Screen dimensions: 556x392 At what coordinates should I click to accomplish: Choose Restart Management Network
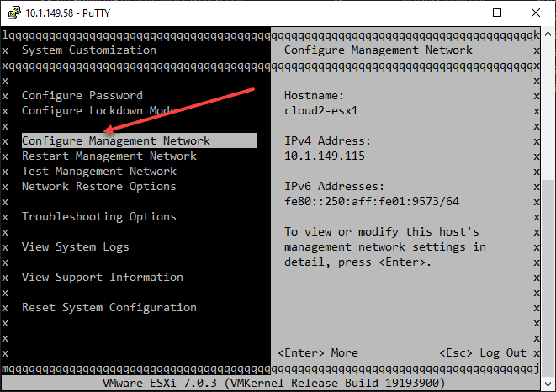(109, 156)
